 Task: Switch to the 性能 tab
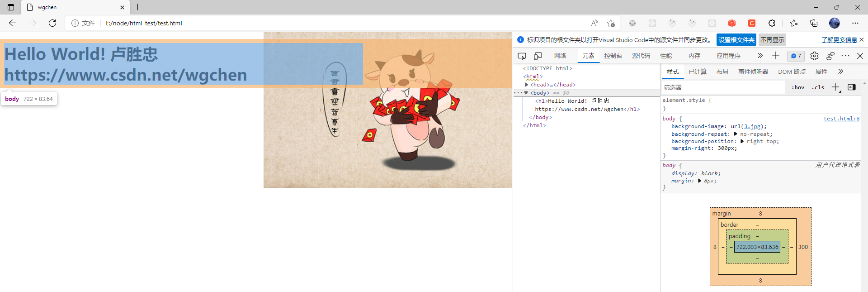click(666, 56)
